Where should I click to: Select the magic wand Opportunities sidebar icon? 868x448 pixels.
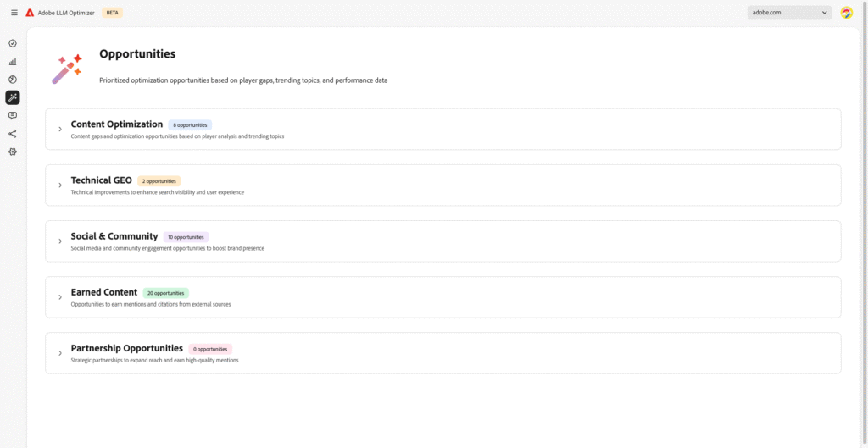point(13,98)
